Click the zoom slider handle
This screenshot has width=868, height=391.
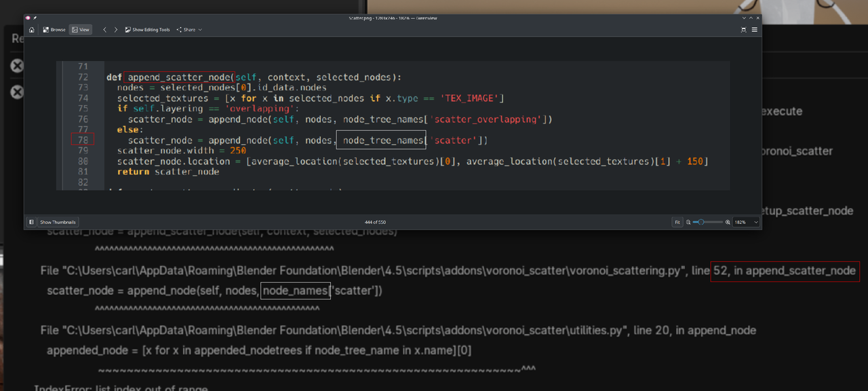click(x=701, y=222)
